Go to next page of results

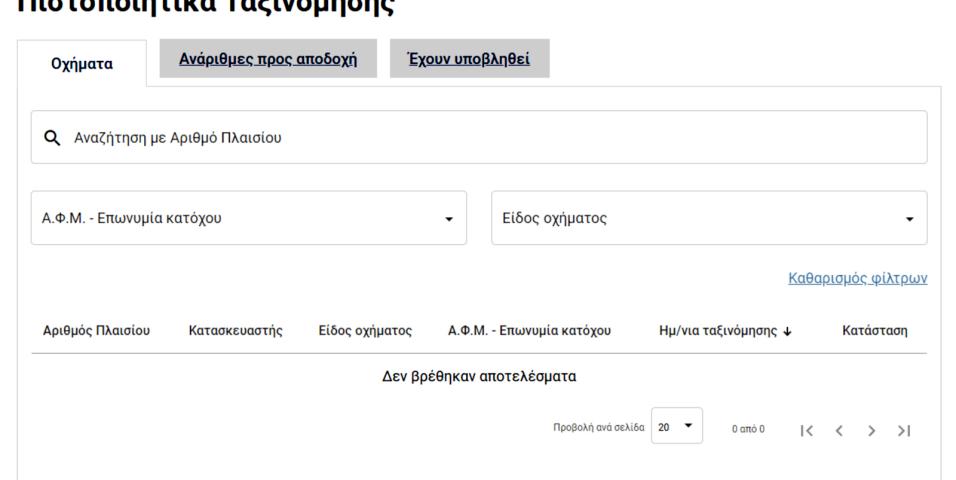872,431
